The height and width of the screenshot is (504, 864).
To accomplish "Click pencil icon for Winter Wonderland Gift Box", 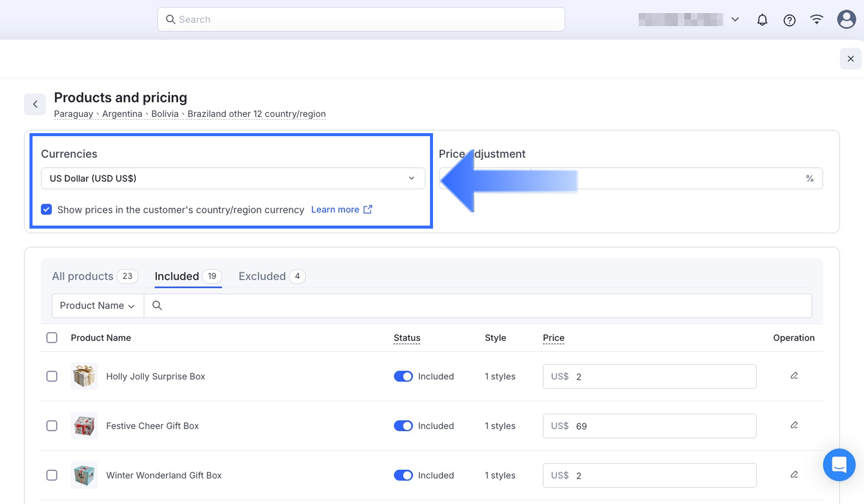I will (x=794, y=475).
